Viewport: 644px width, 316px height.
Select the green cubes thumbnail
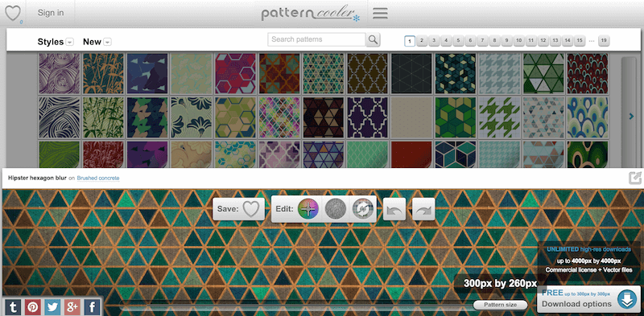pyautogui.click(x=456, y=117)
